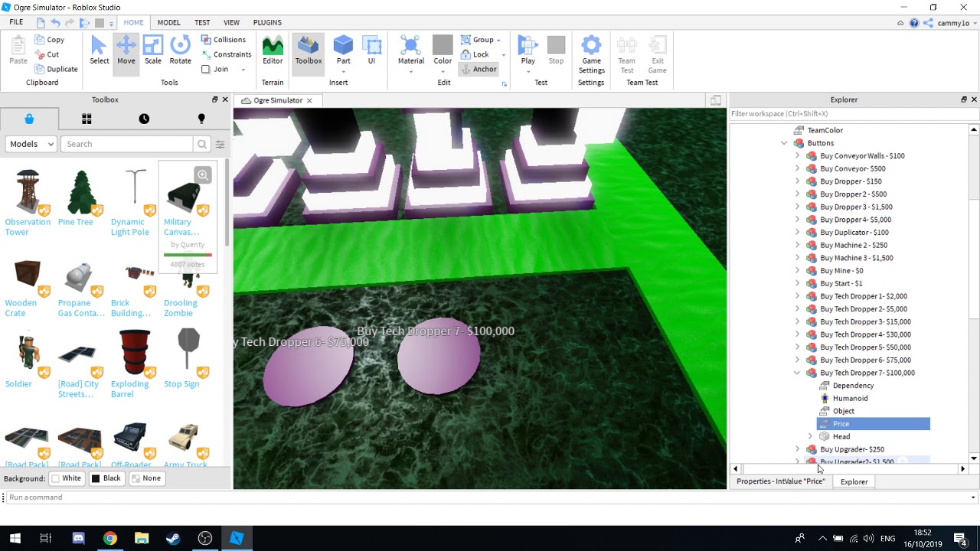Open Toolbox search filter options

point(220,144)
